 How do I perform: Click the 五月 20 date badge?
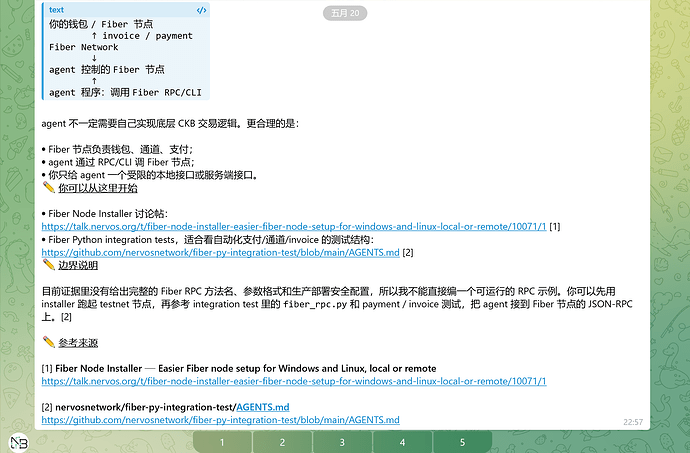pos(345,13)
